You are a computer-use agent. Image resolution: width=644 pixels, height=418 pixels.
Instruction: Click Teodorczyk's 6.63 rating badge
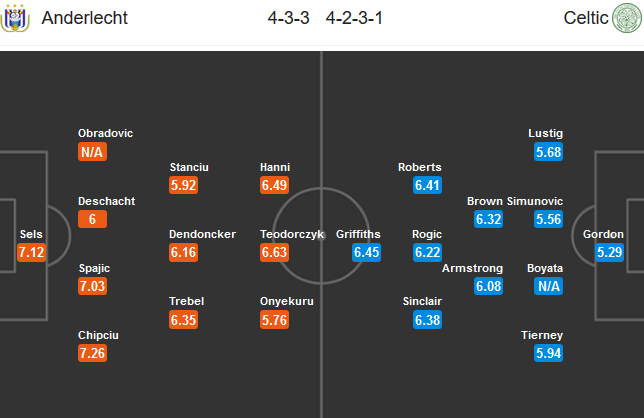tap(274, 252)
